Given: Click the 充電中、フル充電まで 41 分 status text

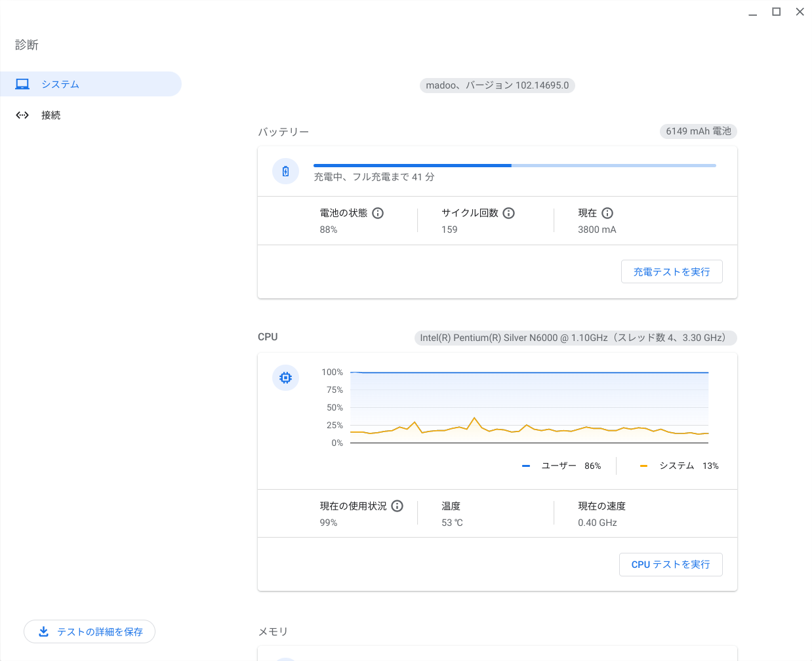Looking at the screenshot, I should pyautogui.click(x=374, y=177).
